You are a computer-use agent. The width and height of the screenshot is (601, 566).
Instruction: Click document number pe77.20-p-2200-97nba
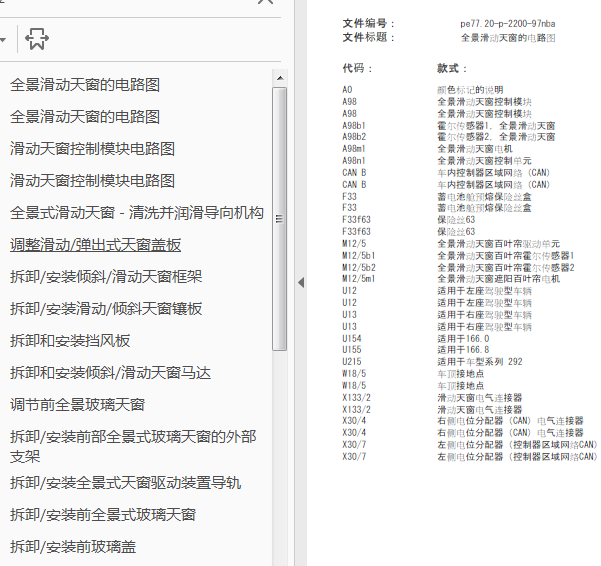[x=507, y=24]
